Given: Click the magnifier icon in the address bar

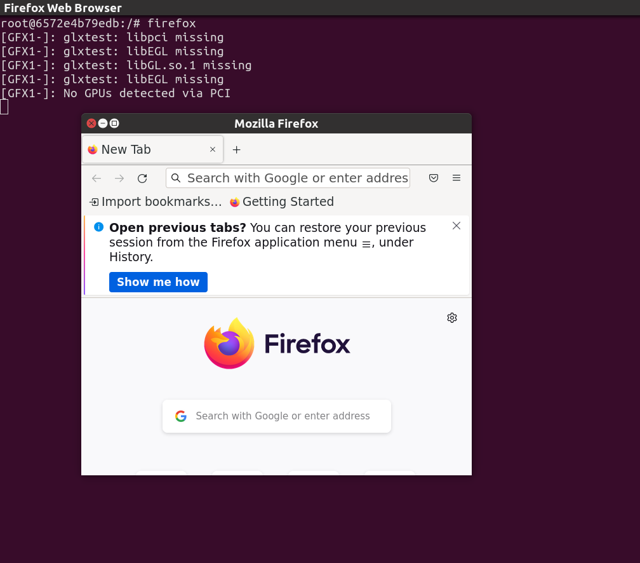Looking at the screenshot, I should click(176, 178).
